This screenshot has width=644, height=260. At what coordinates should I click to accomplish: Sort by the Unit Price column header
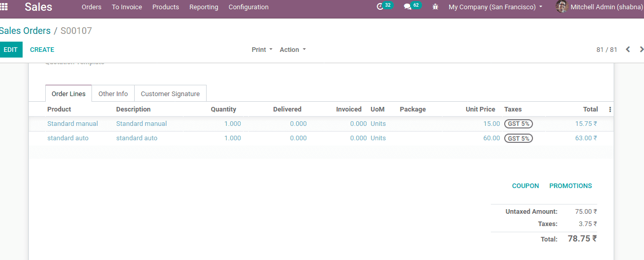pyautogui.click(x=481, y=109)
